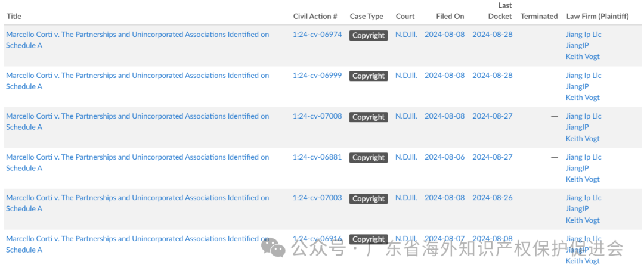Open JiangIP in 1:24-cv-07003 row
The width and height of the screenshot is (644, 274).
tap(577, 209)
